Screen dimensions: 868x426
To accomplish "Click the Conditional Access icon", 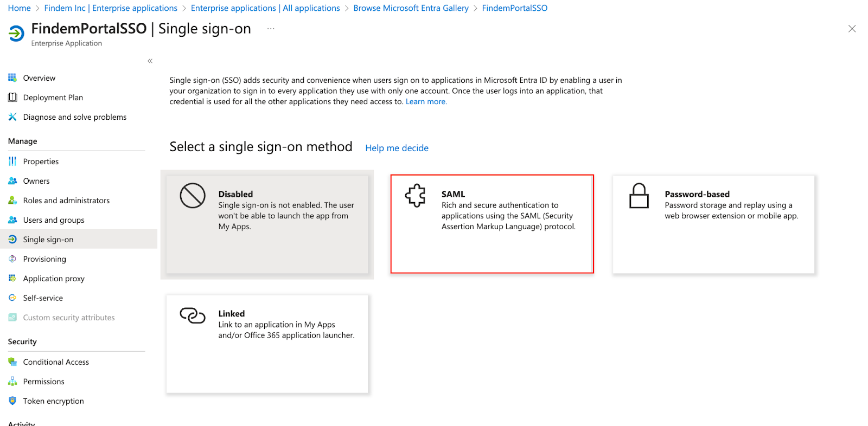I will (x=12, y=362).
